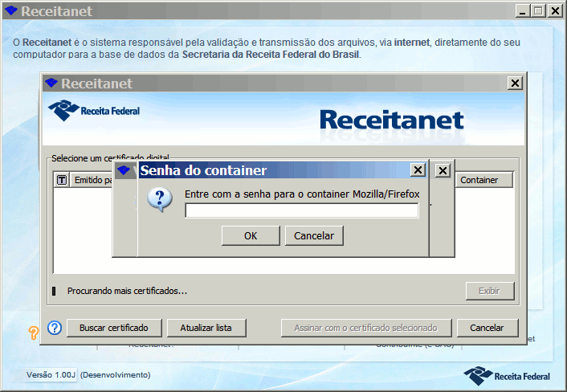Image resolution: width=567 pixels, height=392 pixels.
Task: Close the Senha do container dialog
Action: (x=418, y=169)
